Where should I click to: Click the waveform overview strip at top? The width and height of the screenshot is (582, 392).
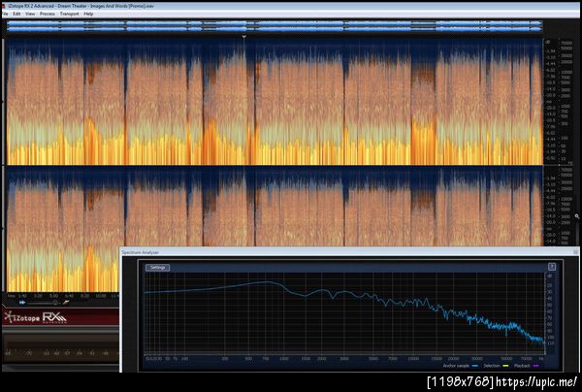point(275,26)
